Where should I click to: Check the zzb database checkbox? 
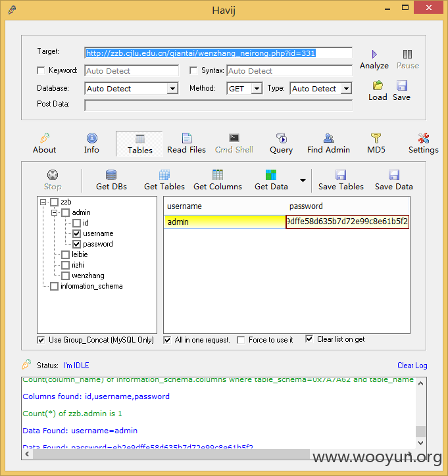[x=55, y=202]
